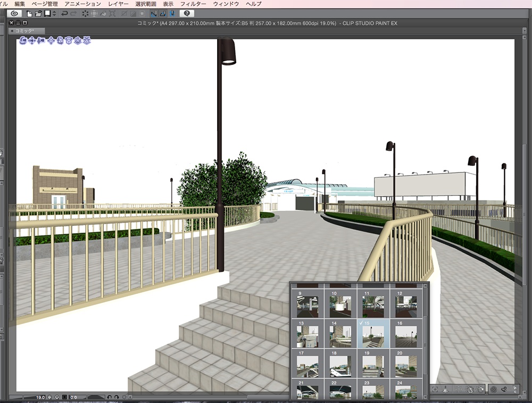The width and height of the screenshot is (532, 403).
Task: Rotate the canvas left with the status bar arrow
Action: (109, 397)
